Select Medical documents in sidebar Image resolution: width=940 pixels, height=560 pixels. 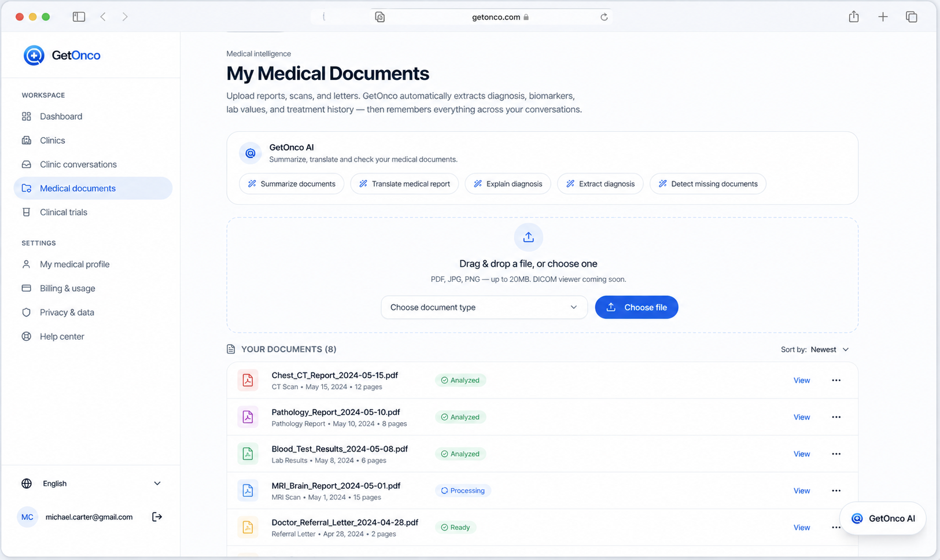(93, 188)
